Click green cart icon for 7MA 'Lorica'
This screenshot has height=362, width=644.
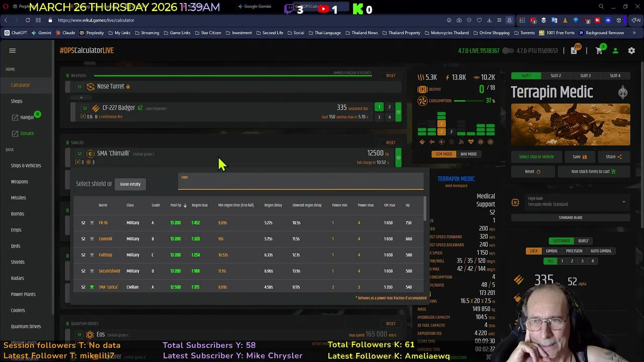(x=92, y=287)
